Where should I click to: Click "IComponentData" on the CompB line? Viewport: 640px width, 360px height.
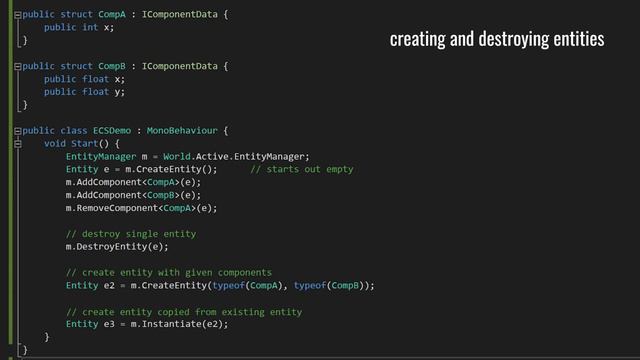point(180,66)
